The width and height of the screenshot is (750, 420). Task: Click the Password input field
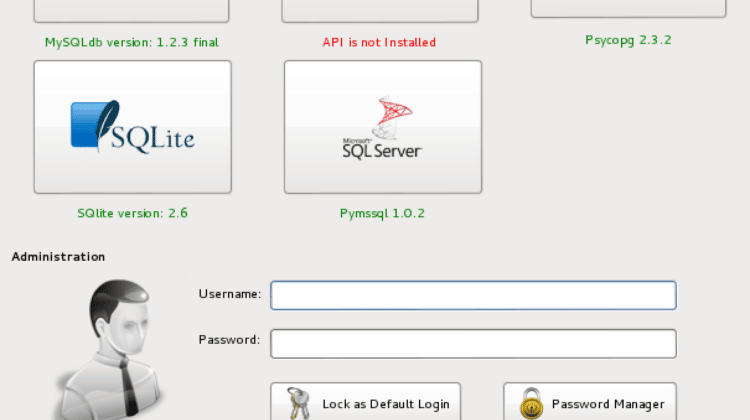pyautogui.click(x=473, y=343)
